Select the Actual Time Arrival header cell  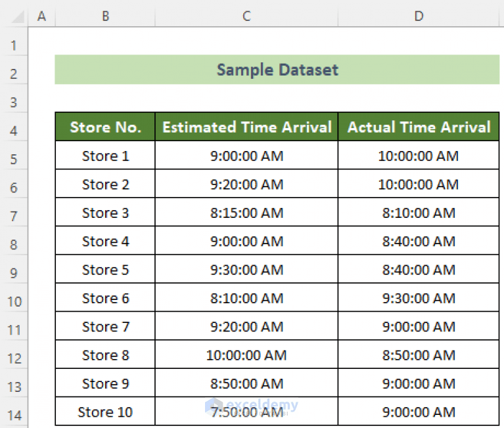(x=419, y=127)
